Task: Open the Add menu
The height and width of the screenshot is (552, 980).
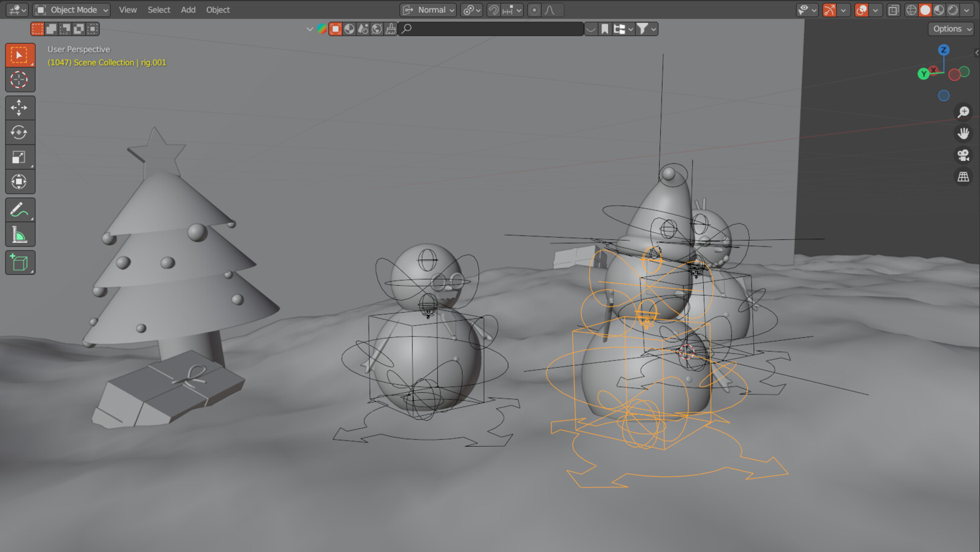Action: (188, 10)
